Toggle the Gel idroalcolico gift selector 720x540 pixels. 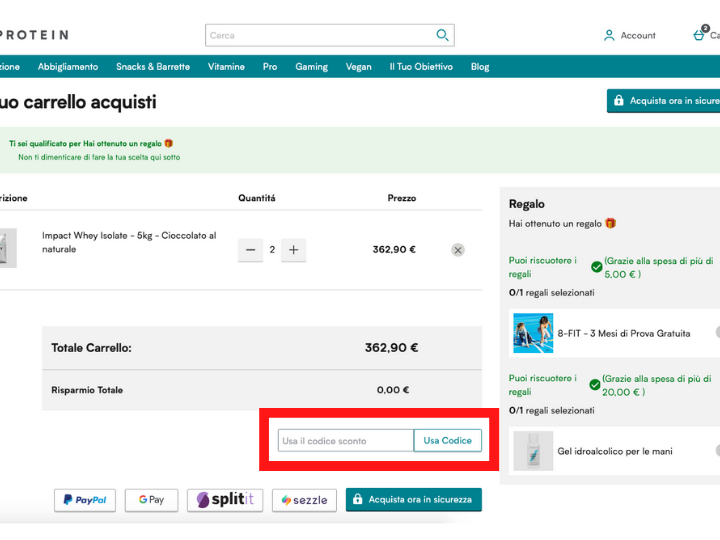(718, 450)
